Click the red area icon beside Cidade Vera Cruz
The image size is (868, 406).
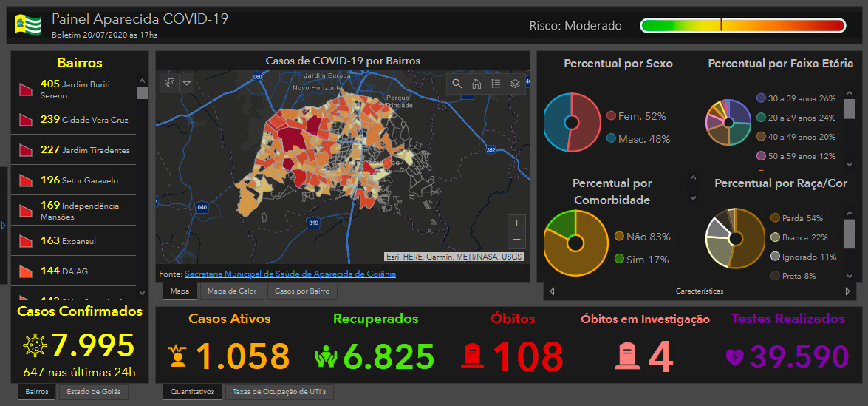tap(26, 120)
